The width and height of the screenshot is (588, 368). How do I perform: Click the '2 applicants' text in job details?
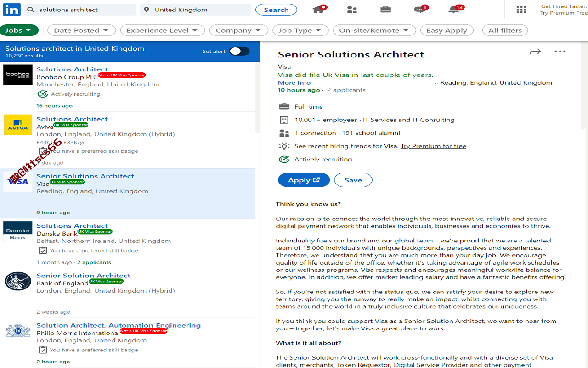tap(346, 90)
